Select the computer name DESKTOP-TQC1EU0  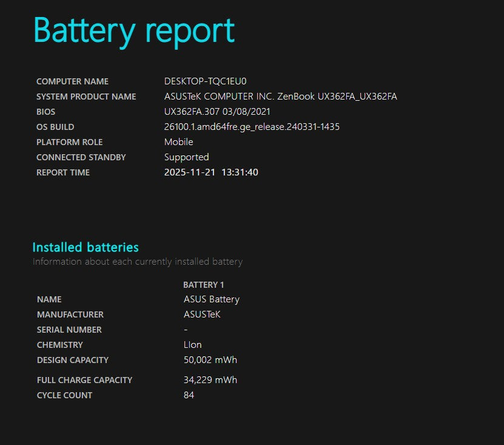coord(205,81)
